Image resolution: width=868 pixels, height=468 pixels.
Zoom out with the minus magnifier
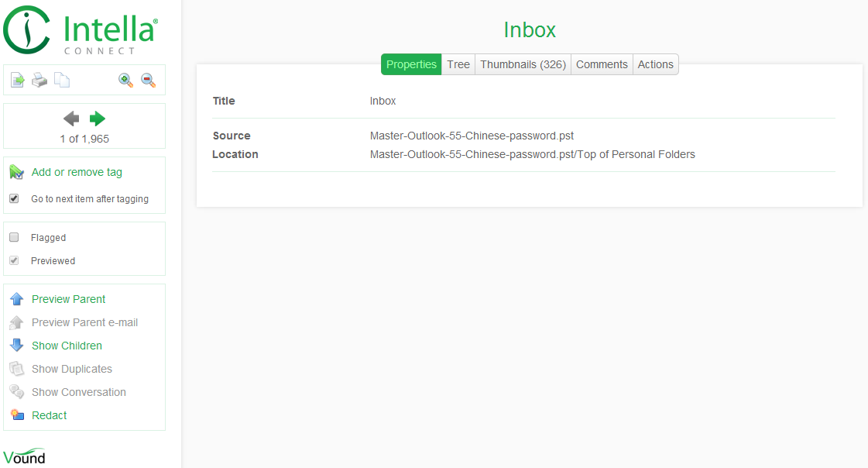[149, 80]
